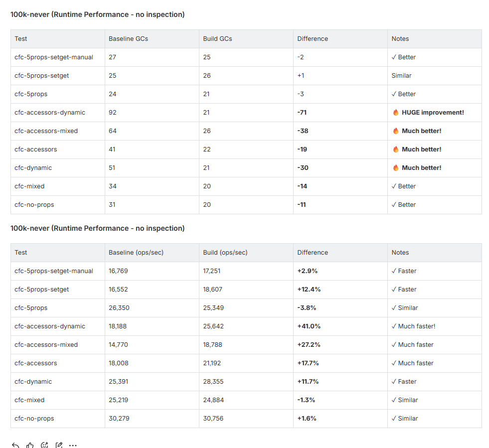Click the fire emoji beside HUGE improvement!
Viewport: 489px width, 448px height.
pyautogui.click(x=396, y=113)
